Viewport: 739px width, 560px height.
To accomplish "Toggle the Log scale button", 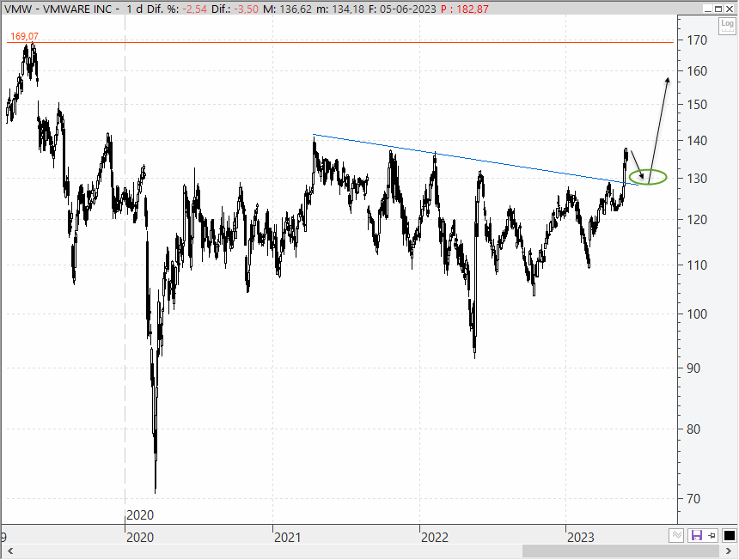I will 727,26.
